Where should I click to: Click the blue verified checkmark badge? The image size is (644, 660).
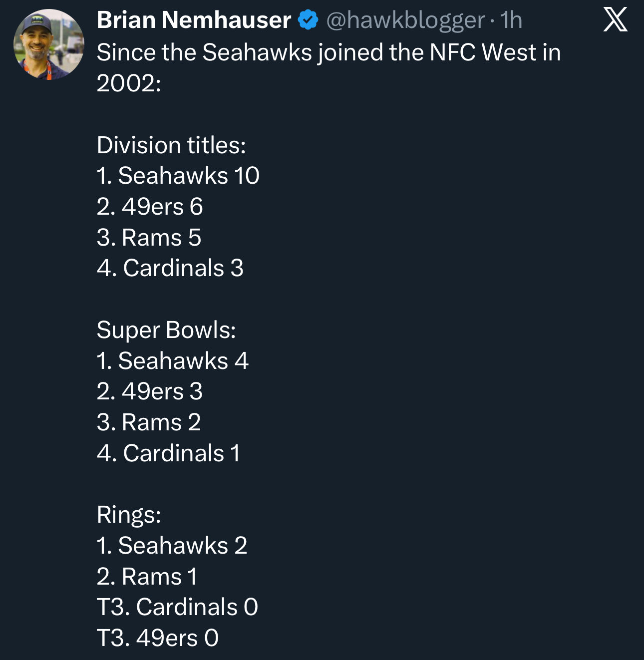tap(308, 20)
